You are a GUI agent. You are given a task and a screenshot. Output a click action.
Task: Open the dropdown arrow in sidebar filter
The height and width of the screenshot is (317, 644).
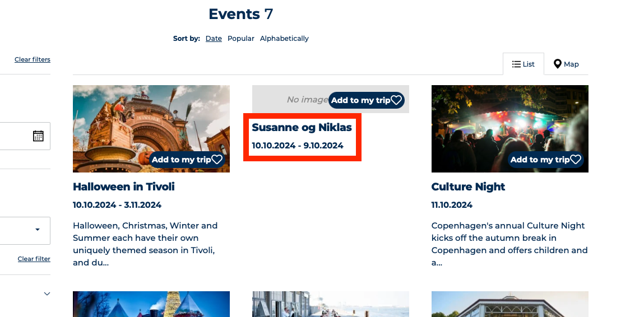point(38,230)
